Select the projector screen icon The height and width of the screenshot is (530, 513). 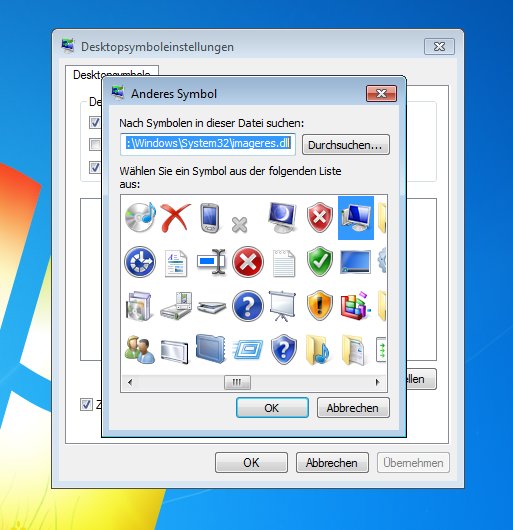[x=283, y=306]
